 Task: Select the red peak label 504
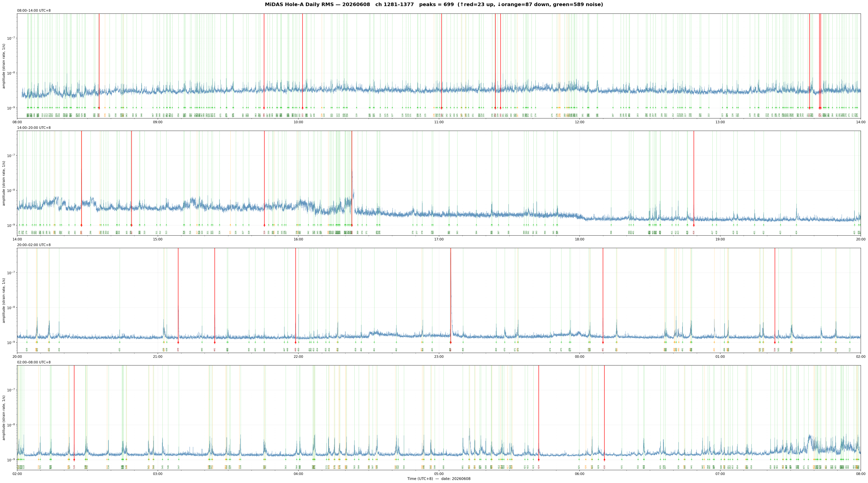pos(775,350)
